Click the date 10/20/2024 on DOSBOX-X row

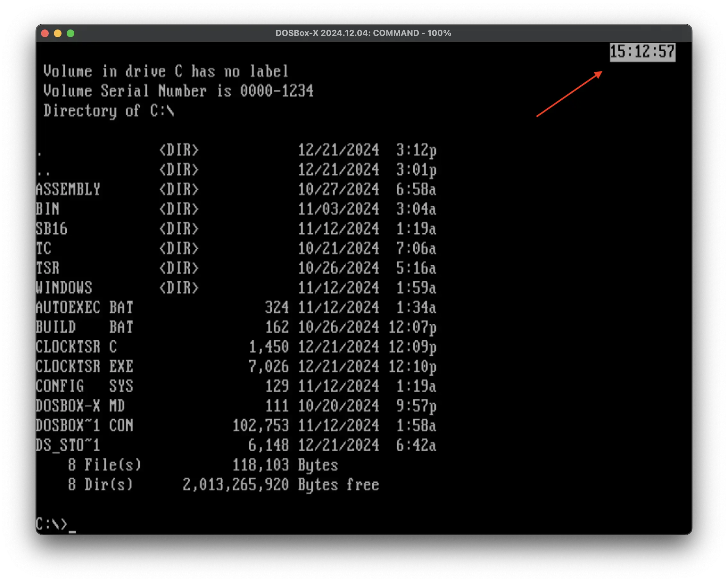click(339, 406)
